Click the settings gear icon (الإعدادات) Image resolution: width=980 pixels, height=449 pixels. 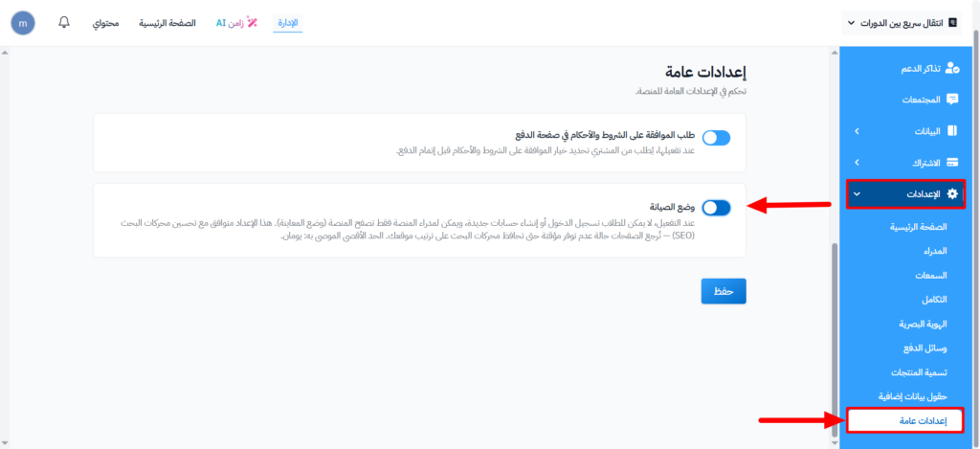point(951,194)
